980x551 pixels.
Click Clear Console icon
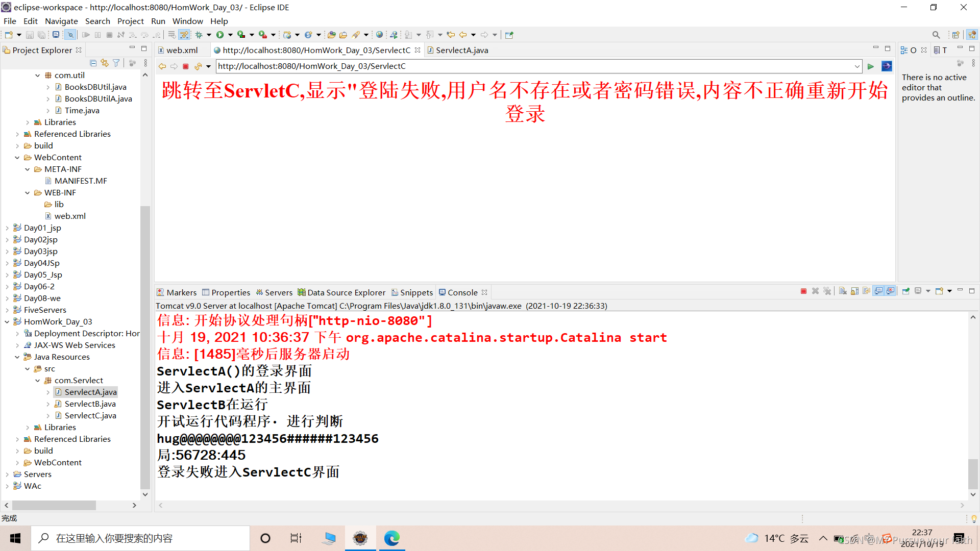(843, 291)
